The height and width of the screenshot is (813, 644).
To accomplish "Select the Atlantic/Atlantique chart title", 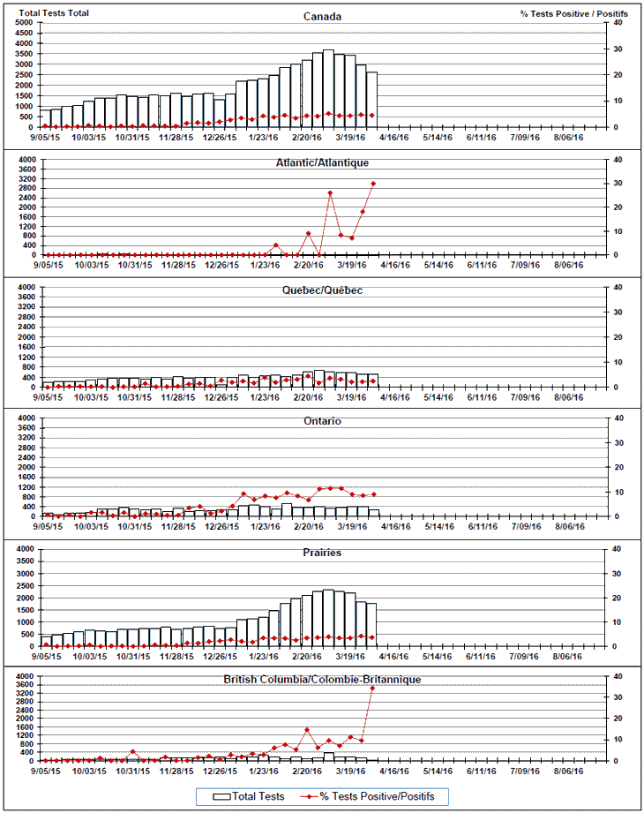I will (x=323, y=163).
